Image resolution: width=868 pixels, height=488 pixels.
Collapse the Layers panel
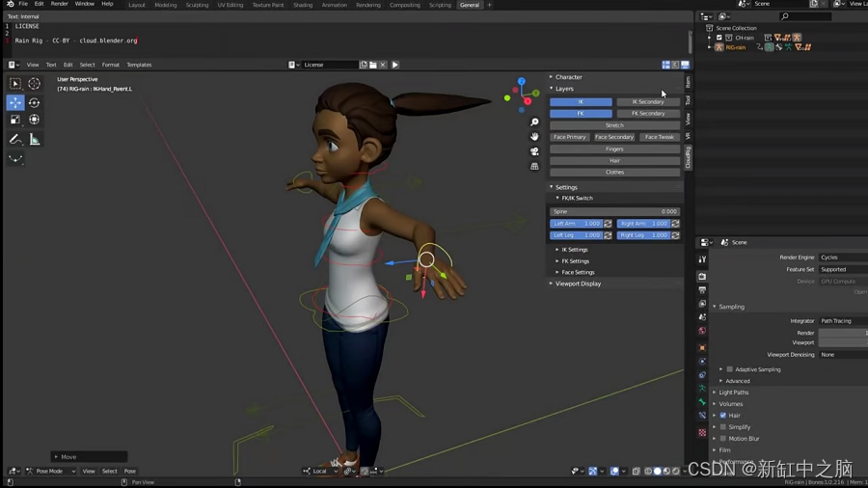pos(562,89)
